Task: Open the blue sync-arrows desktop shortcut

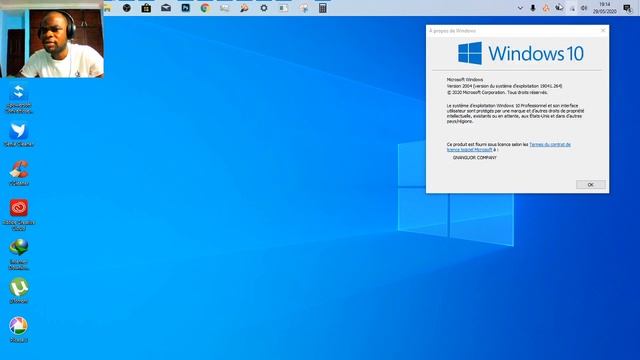Action: point(19,98)
